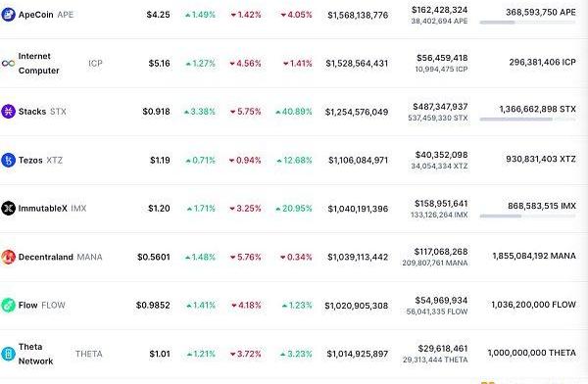Open the Stacks STX name link
This screenshot has width=588, height=384.
click(x=42, y=112)
